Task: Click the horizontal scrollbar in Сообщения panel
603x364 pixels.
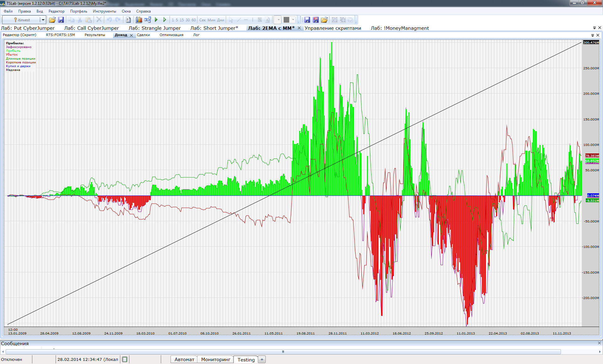Action: coord(283,351)
